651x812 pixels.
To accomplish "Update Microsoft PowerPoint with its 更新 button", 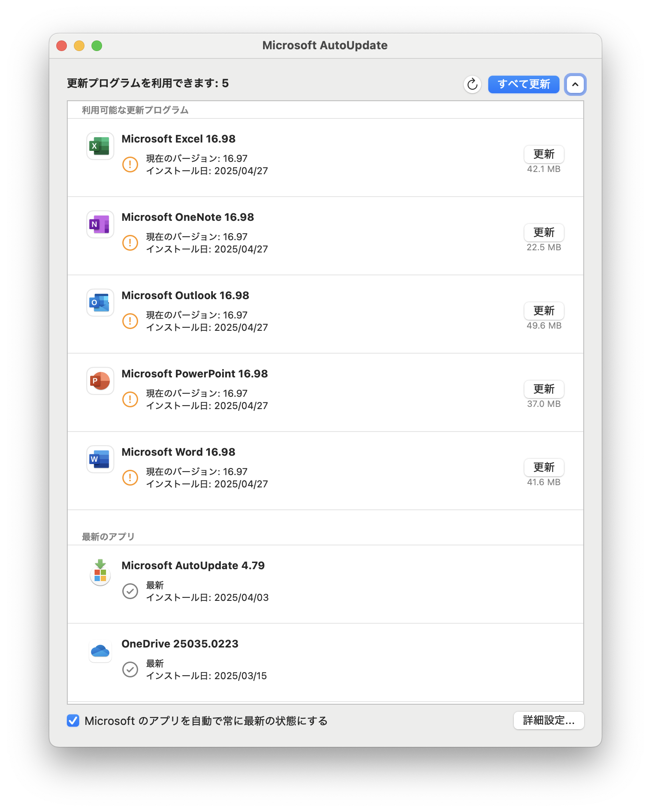I will (544, 389).
